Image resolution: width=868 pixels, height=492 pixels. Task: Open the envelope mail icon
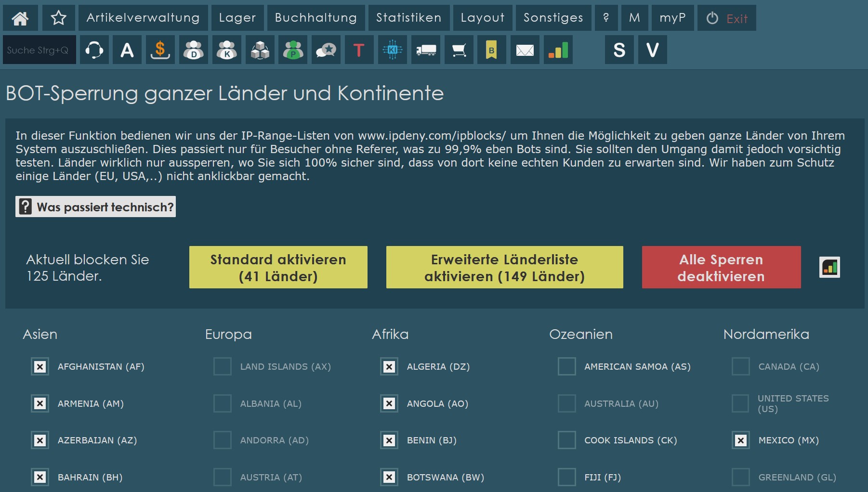pyautogui.click(x=525, y=50)
